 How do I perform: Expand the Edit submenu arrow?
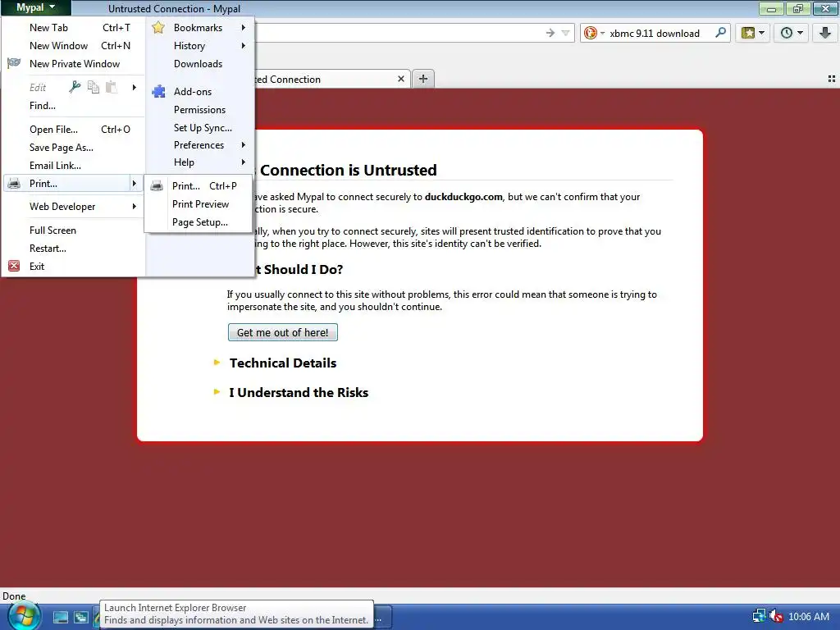pyautogui.click(x=134, y=87)
